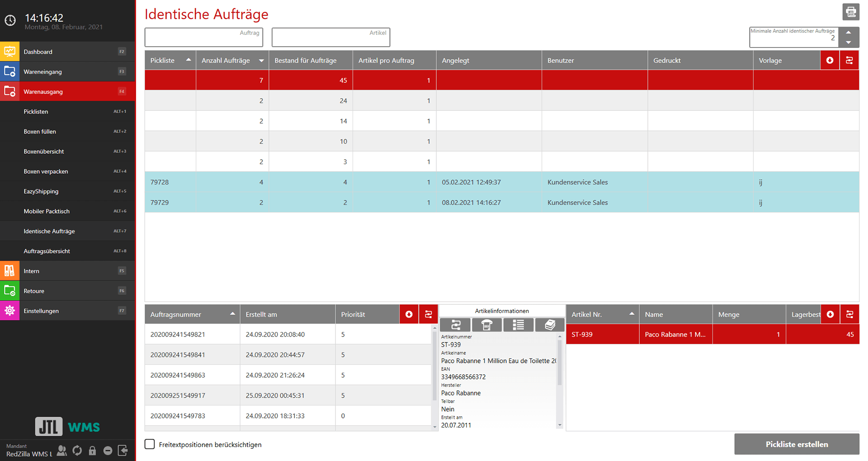
Task: Click the stacked books icon under Artikelinformationen
Action: point(549,325)
